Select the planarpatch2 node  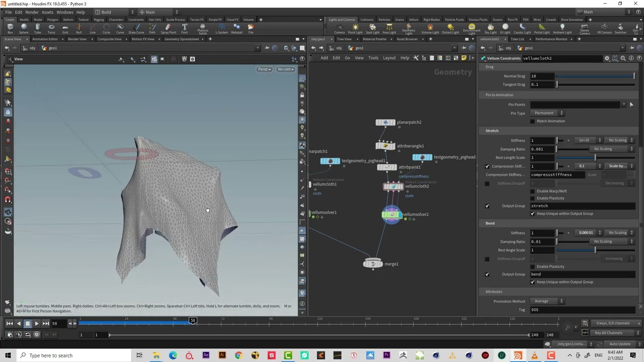click(x=385, y=122)
